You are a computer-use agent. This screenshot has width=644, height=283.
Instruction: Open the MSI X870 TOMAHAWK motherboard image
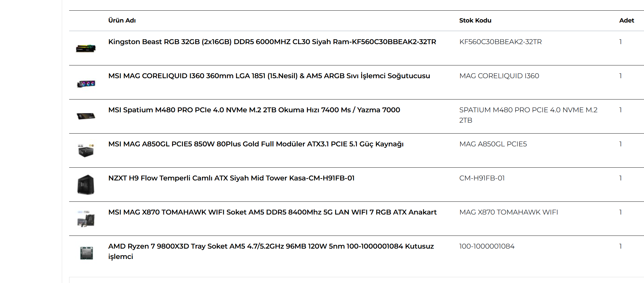tap(86, 218)
